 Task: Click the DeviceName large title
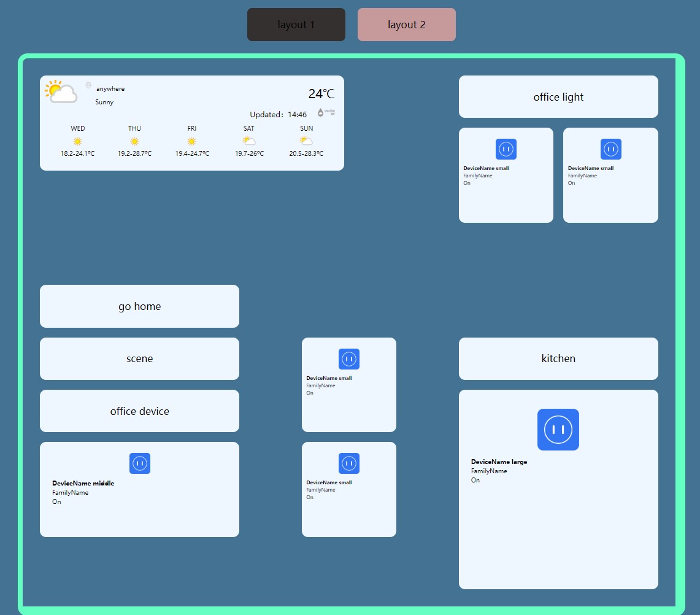[499, 462]
